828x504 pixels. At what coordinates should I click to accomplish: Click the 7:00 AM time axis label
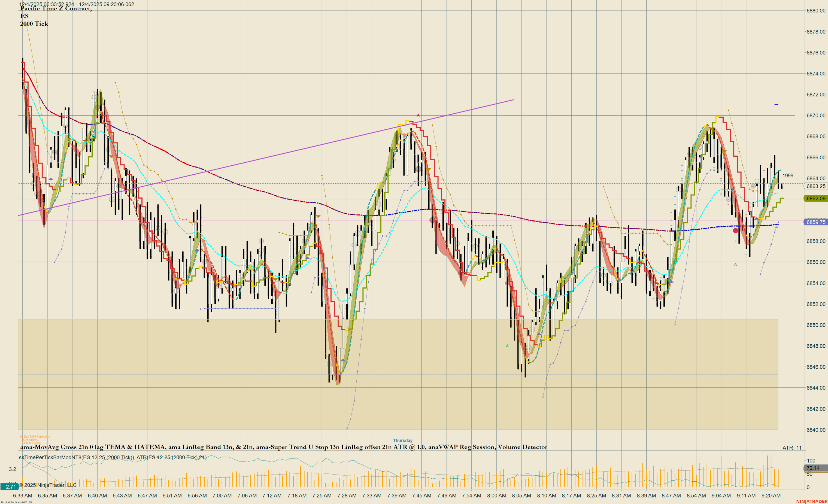click(x=222, y=496)
